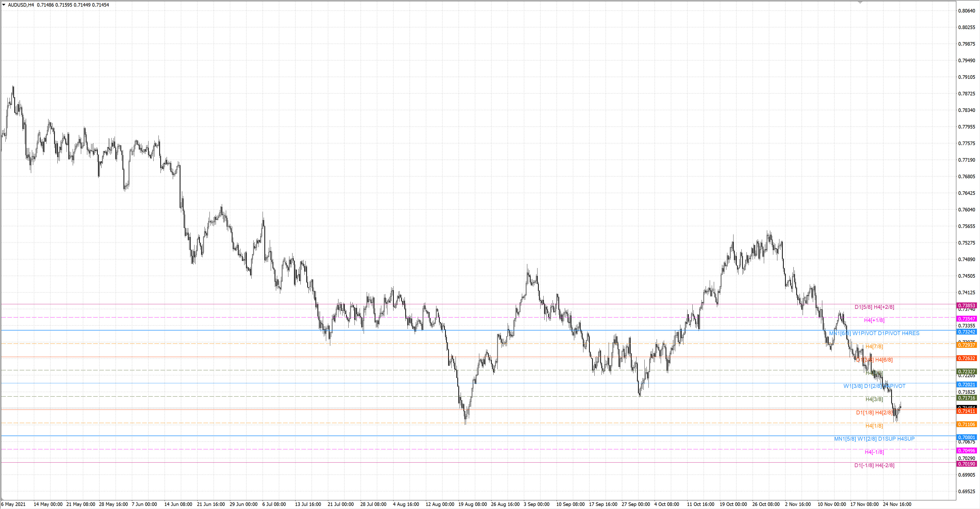This screenshot has width=980, height=509.
Task: Click the H4[7/8] orange line label
Action: 874,347
